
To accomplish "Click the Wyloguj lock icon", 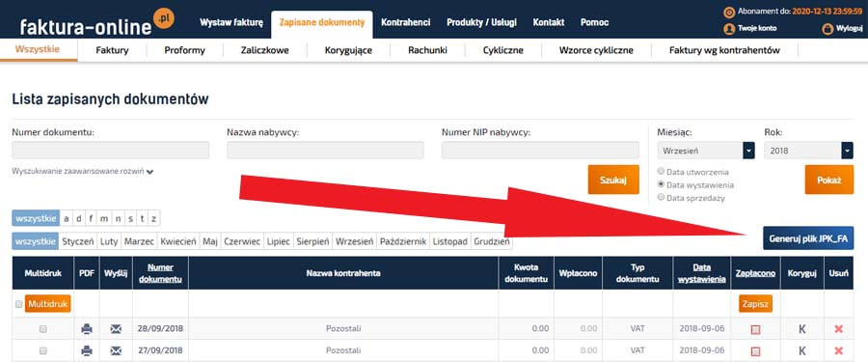I will 827,29.
